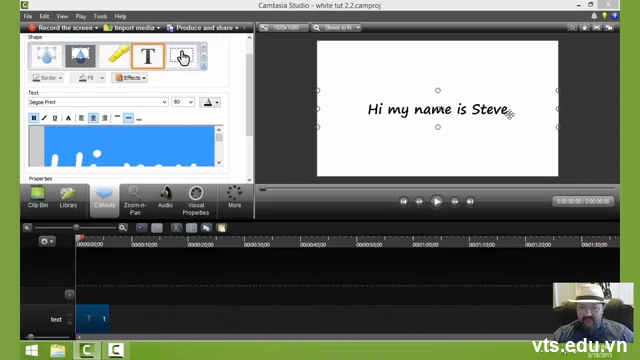Image resolution: width=640 pixels, height=360 pixels.
Task: Click the timeline zoom slider handle
Action: point(76,227)
